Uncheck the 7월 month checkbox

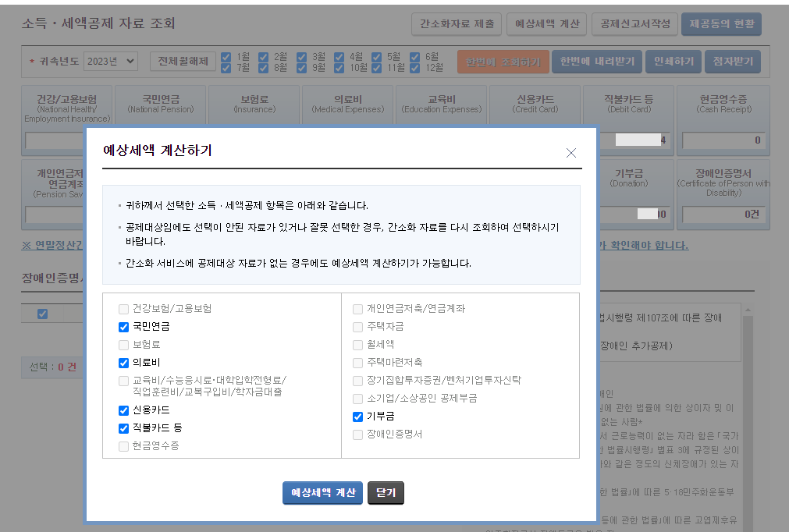coord(226,68)
